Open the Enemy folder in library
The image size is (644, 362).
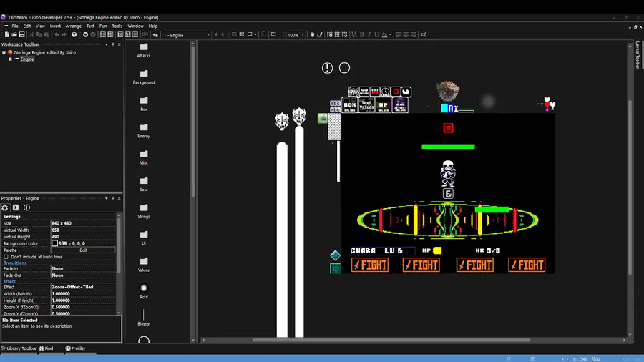pos(144,130)
